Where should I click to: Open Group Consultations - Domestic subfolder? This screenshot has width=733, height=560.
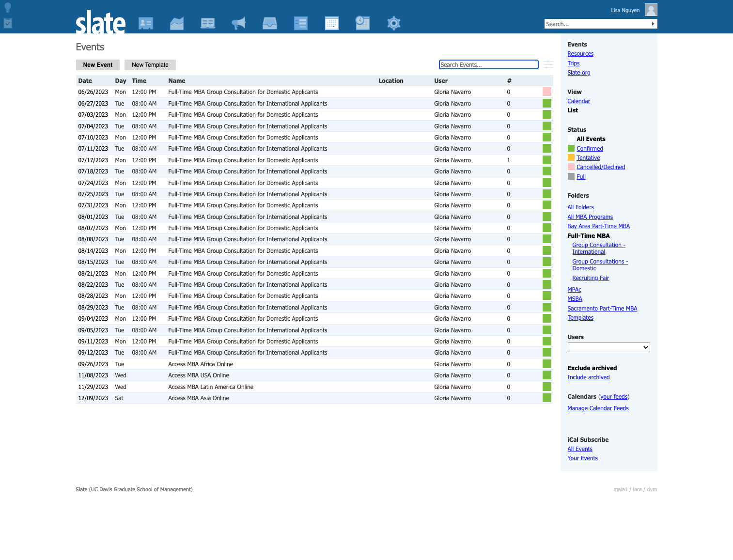pyautogui.click(x=600, y=265)
